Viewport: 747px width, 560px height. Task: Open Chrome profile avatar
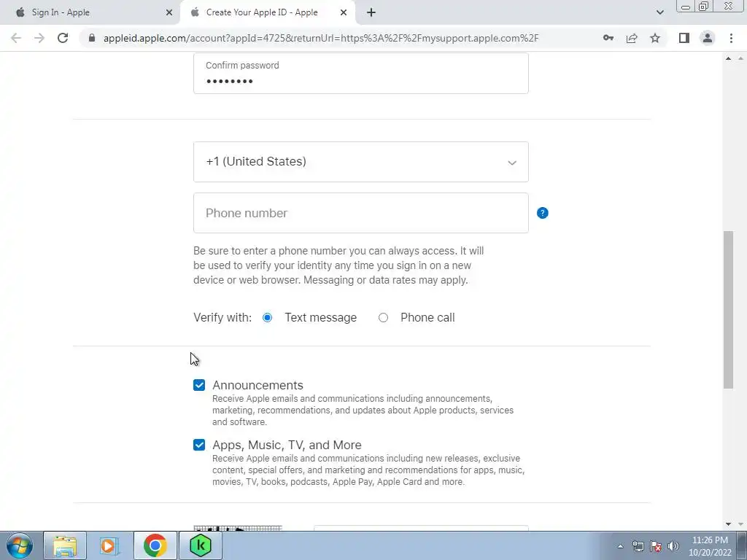tap(708, 38)
